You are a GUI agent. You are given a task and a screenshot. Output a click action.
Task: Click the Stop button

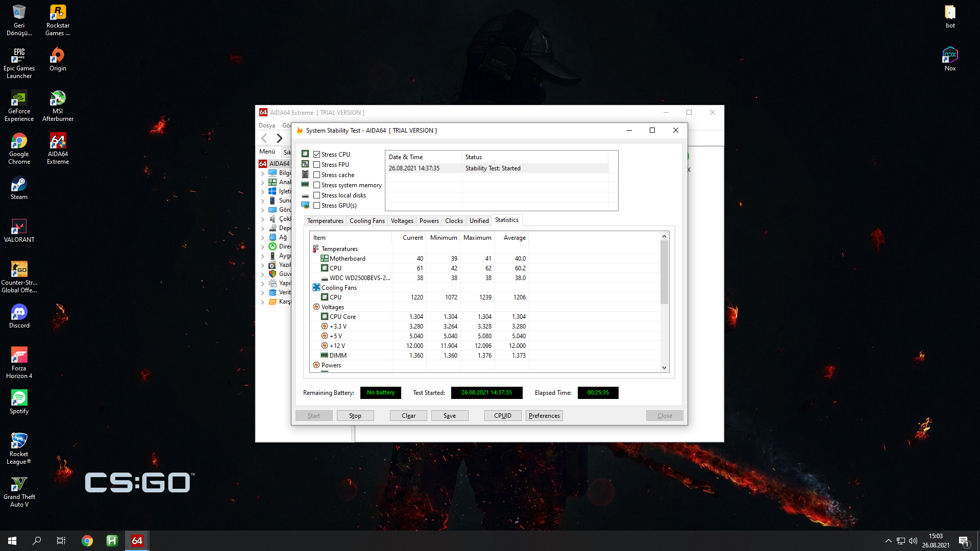[x=355, y=416]
